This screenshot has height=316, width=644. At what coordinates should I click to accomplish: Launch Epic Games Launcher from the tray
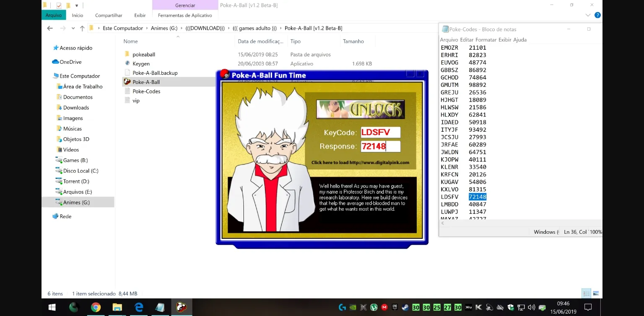[x=395, y=307]
